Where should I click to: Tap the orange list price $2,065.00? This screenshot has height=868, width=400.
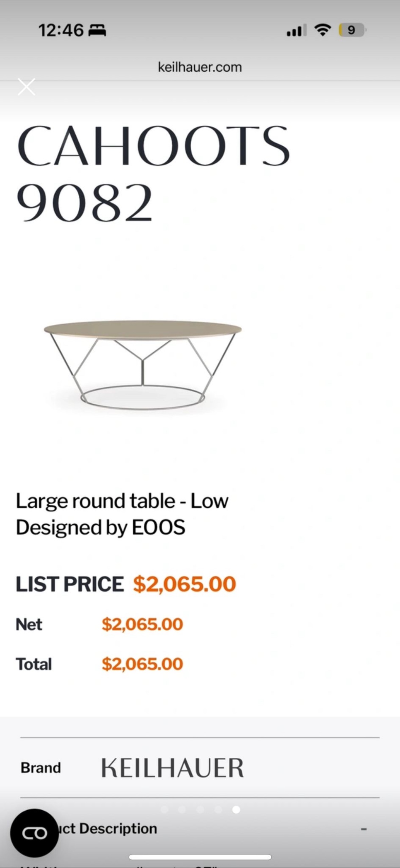[184, 584]
